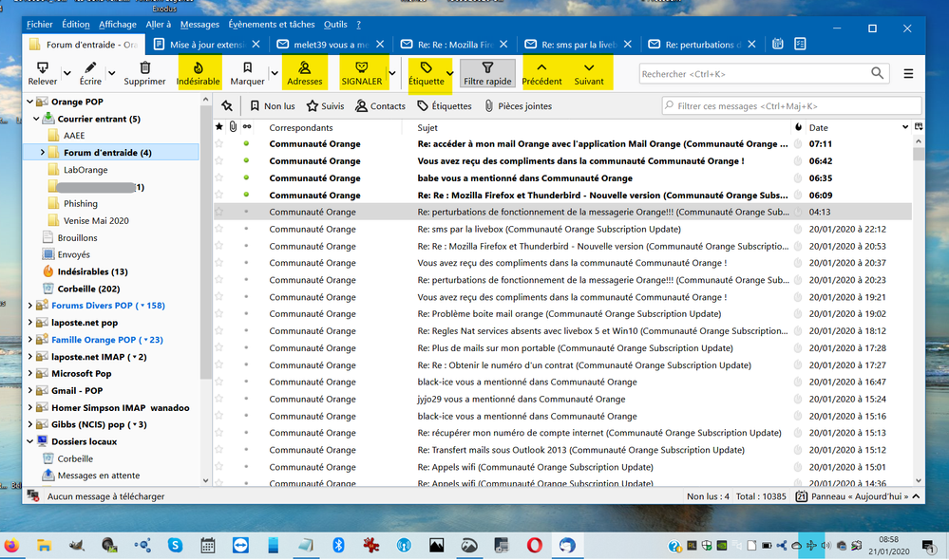
Task: Click the Rechercher search field
Action: pos(752,73)
